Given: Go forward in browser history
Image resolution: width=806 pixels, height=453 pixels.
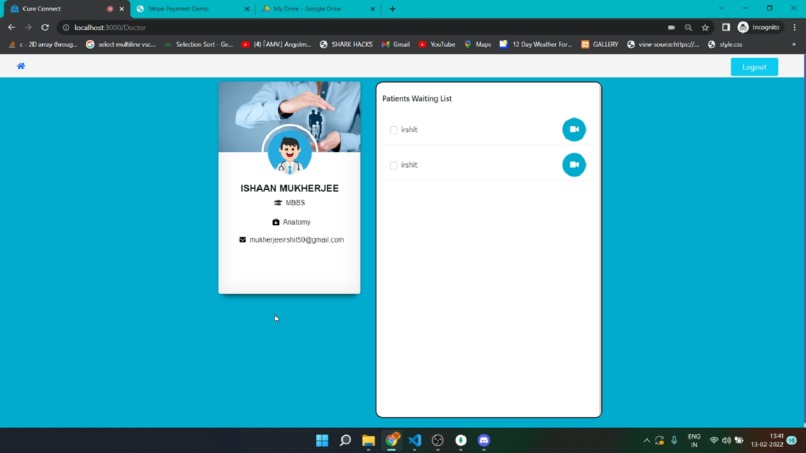Looking at the screenshot, I should [28, 27].
